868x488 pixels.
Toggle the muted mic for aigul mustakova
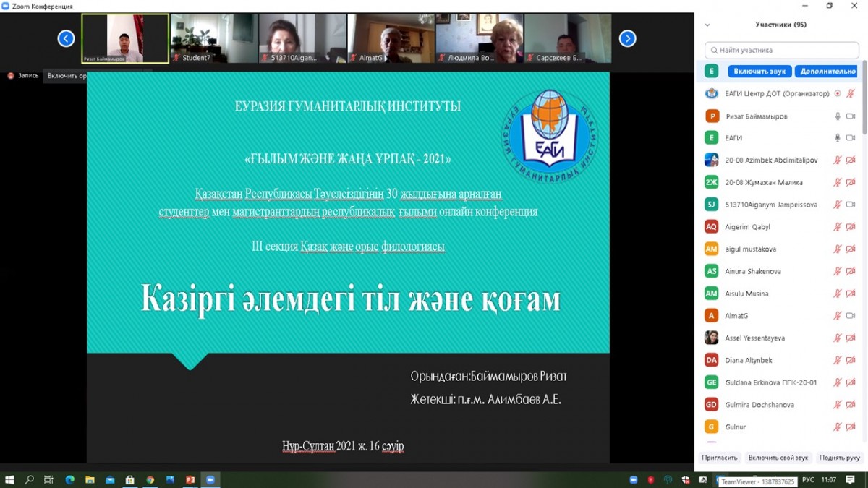click(x=838, y=249)
